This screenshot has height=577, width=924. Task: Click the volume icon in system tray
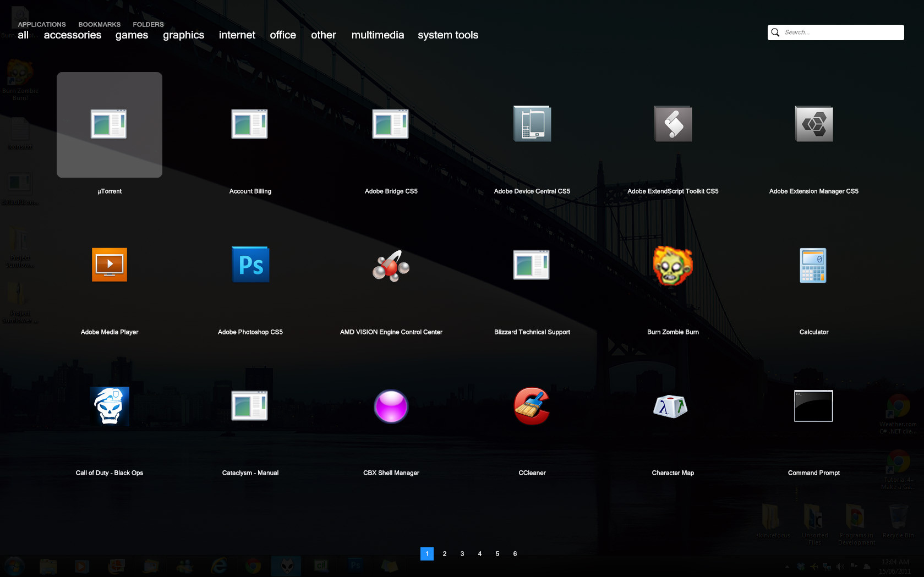click(840, 567)
